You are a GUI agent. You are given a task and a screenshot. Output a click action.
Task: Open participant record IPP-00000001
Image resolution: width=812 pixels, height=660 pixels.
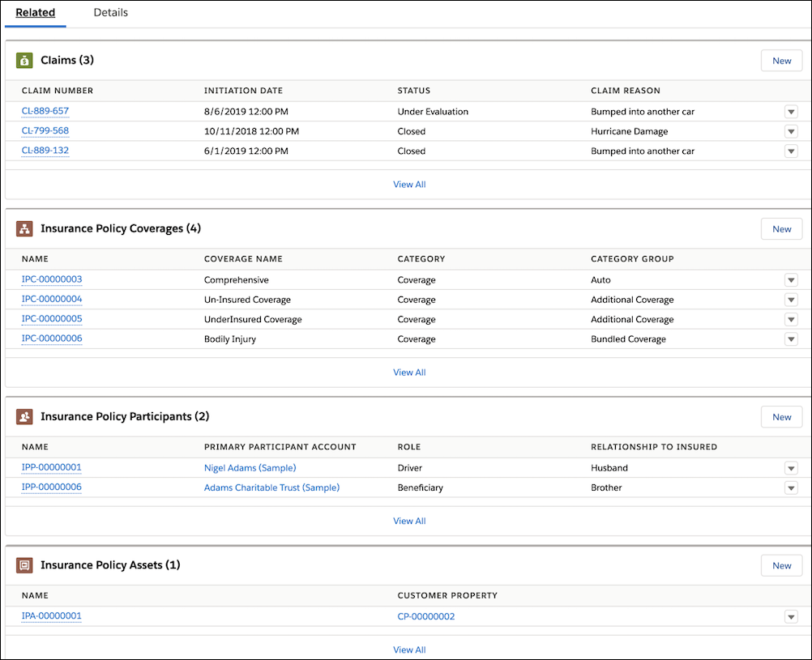[x=51, y=467]
